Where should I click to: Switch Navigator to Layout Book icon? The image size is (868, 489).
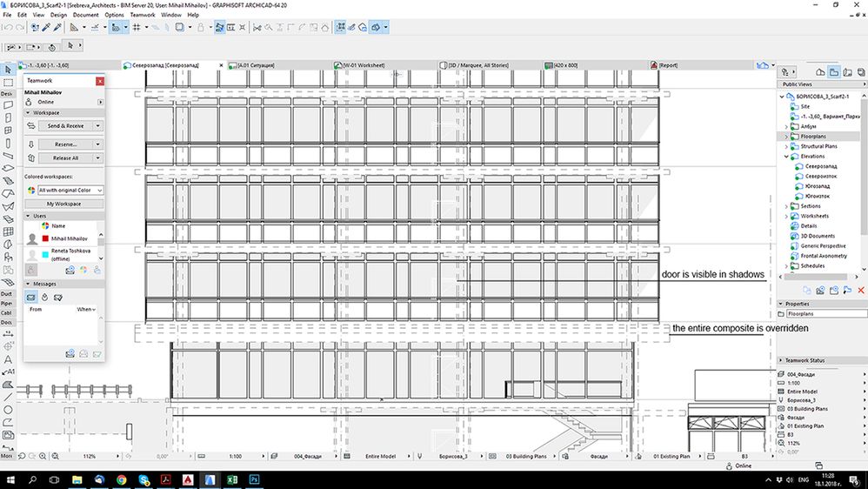pos(847,72)
